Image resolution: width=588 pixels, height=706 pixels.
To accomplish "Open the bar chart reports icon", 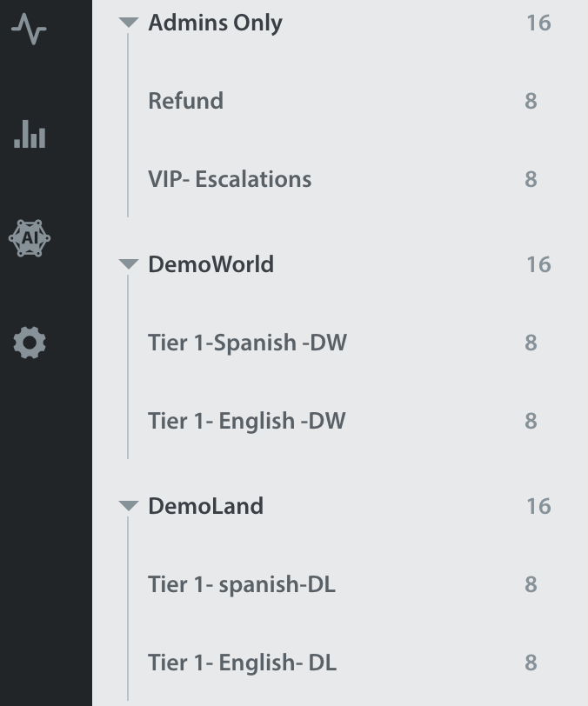I will tap(30, 134).
